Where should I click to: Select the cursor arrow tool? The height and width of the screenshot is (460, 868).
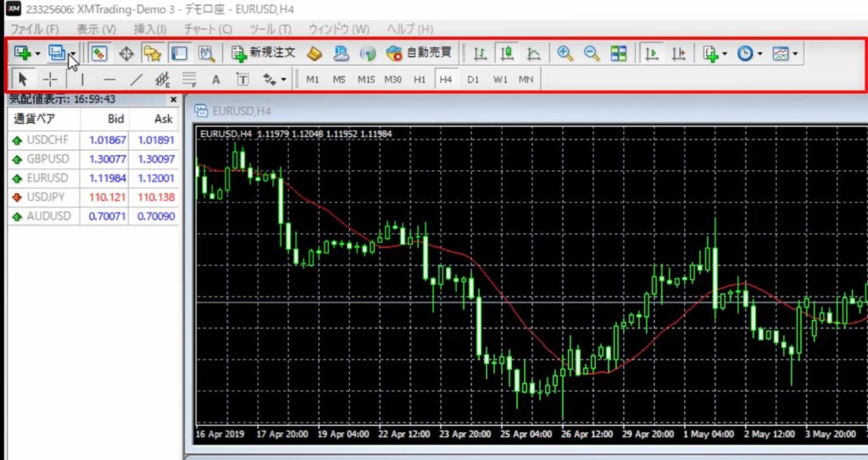[x=23, y=79]
